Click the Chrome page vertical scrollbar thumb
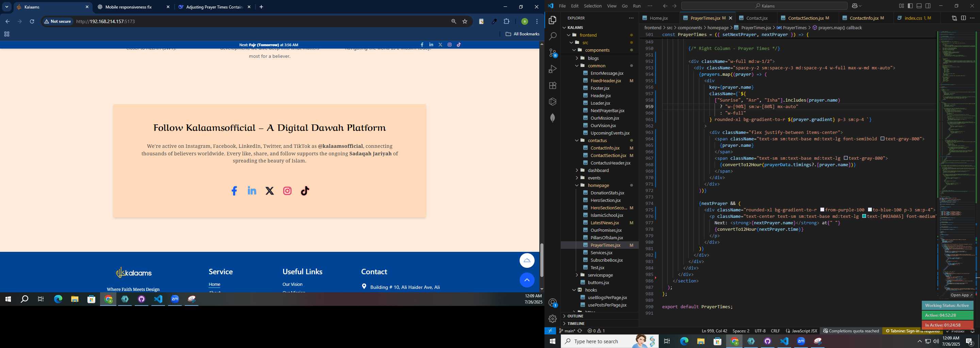980x348 pixels. [542, 260]
